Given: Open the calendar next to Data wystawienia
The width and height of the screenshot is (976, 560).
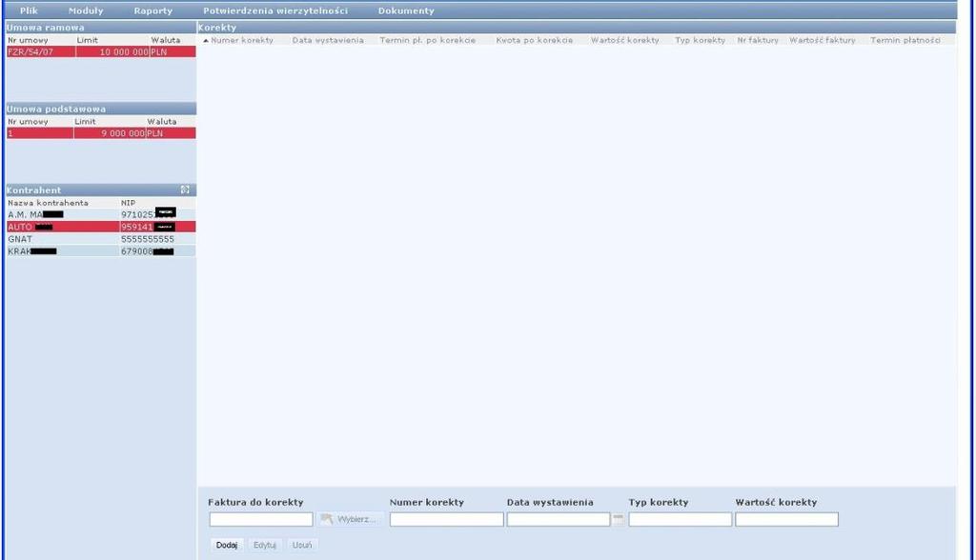Looking at the screenshot, I should [x=618, y=519].
